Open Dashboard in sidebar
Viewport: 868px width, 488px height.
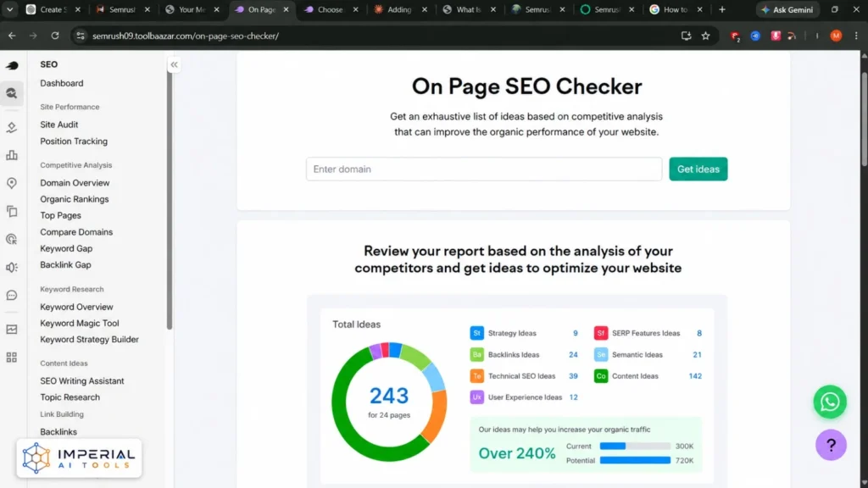[x=61, y=83]
